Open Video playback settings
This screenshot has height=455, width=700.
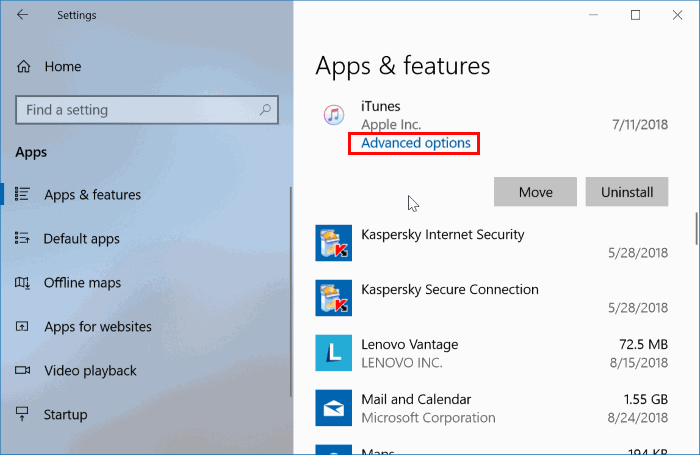point(91,371)
